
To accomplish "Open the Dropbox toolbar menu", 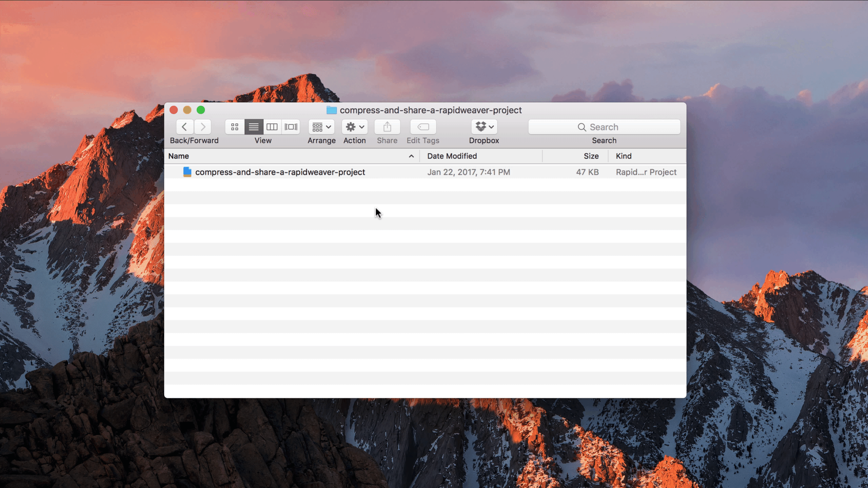I will (x=484, y=127).
